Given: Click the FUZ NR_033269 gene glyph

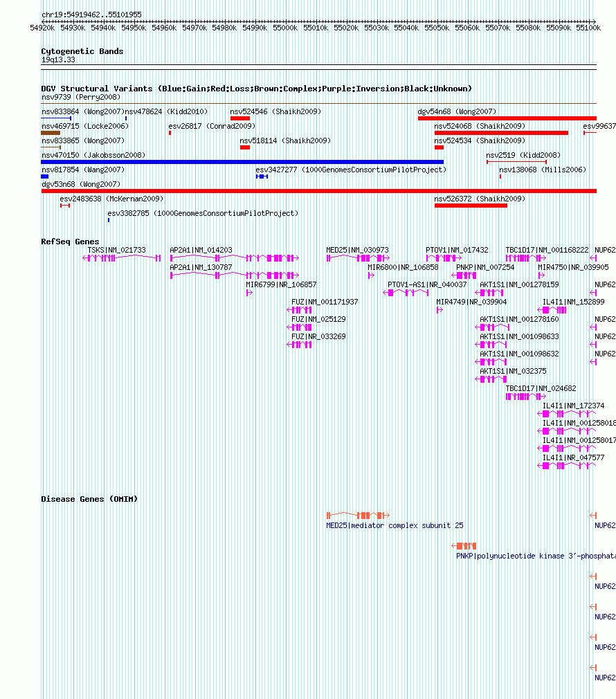Looking at the screenshot, I should point(299,345).
